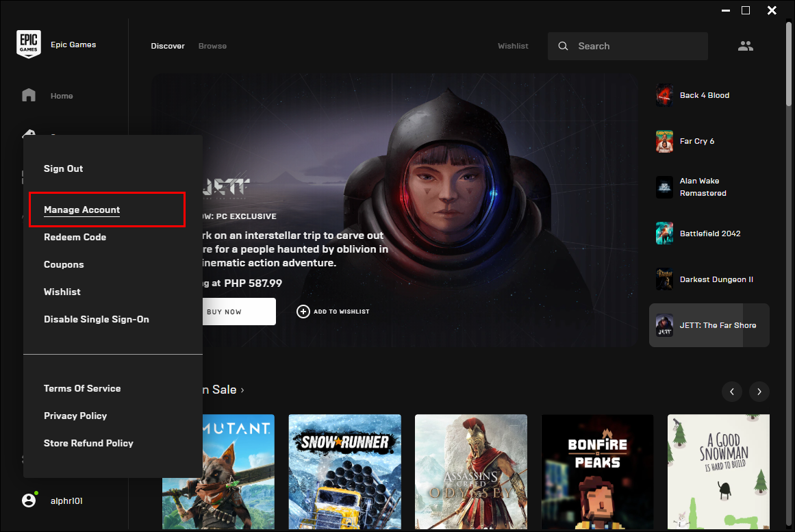Click the vertical scrollbar thumb
Image resolution: width=795 pixels, height=532 pixels.
(x=788, y=64)
